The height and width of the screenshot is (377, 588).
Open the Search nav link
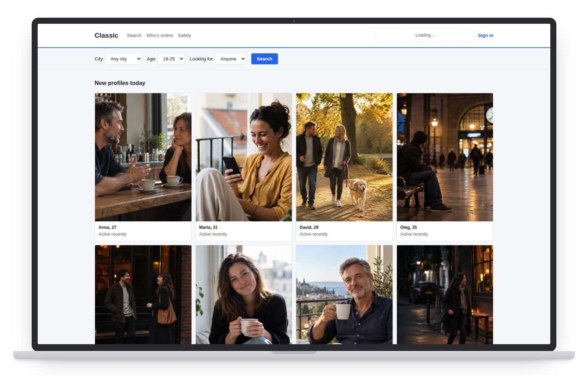click(134, 35)
